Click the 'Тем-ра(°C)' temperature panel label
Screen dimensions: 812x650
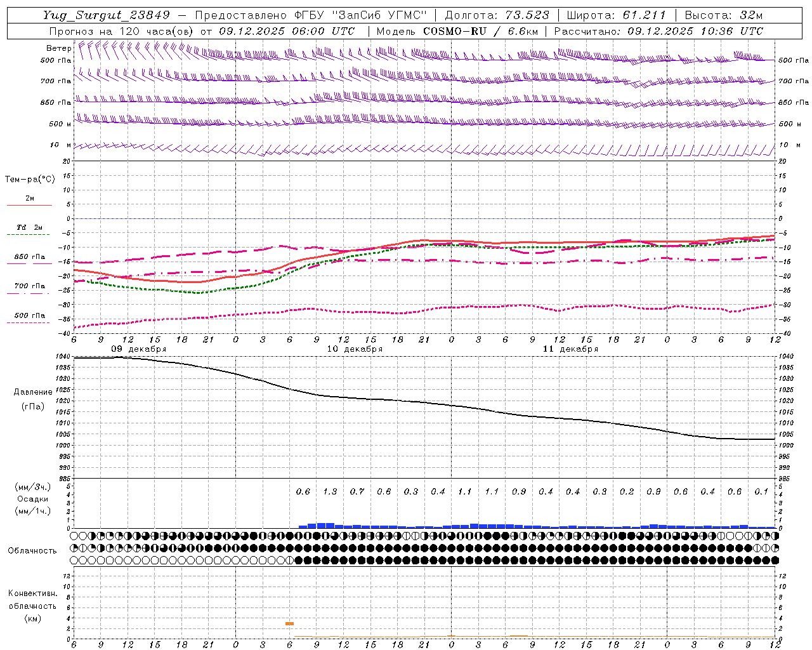[x=30, y=180]
